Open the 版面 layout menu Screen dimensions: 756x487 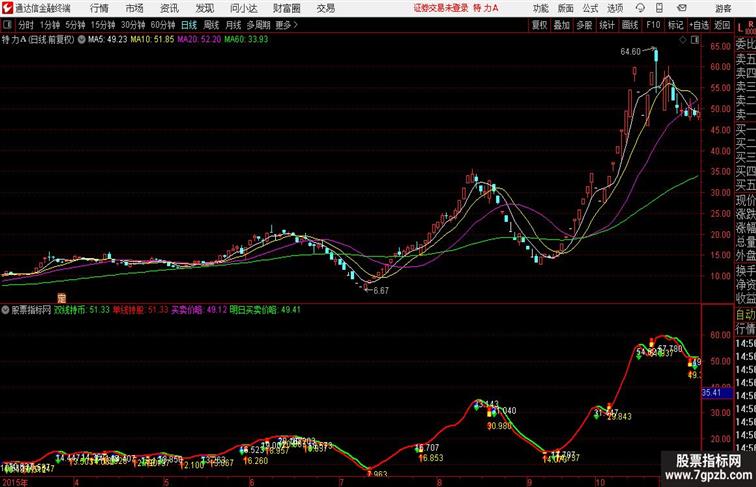click(566, 8)
